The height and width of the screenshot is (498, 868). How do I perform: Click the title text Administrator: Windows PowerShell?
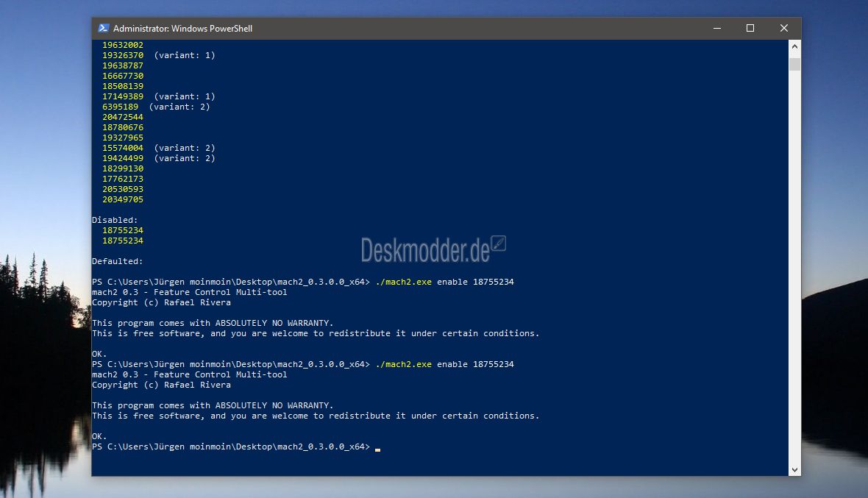coord(182,28)
